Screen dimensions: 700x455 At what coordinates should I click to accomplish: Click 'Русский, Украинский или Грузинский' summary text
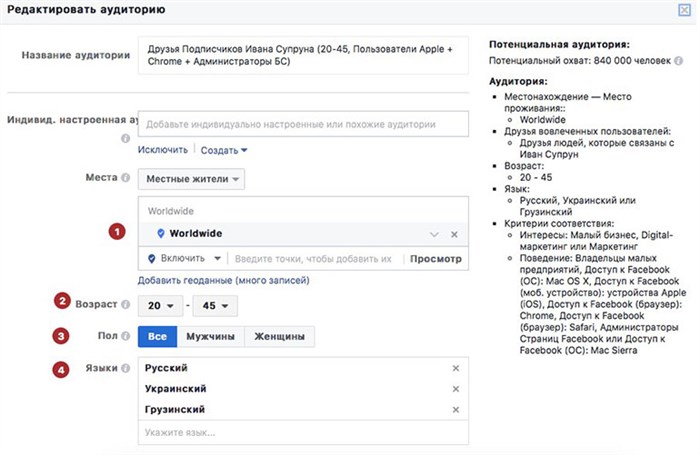578,206
